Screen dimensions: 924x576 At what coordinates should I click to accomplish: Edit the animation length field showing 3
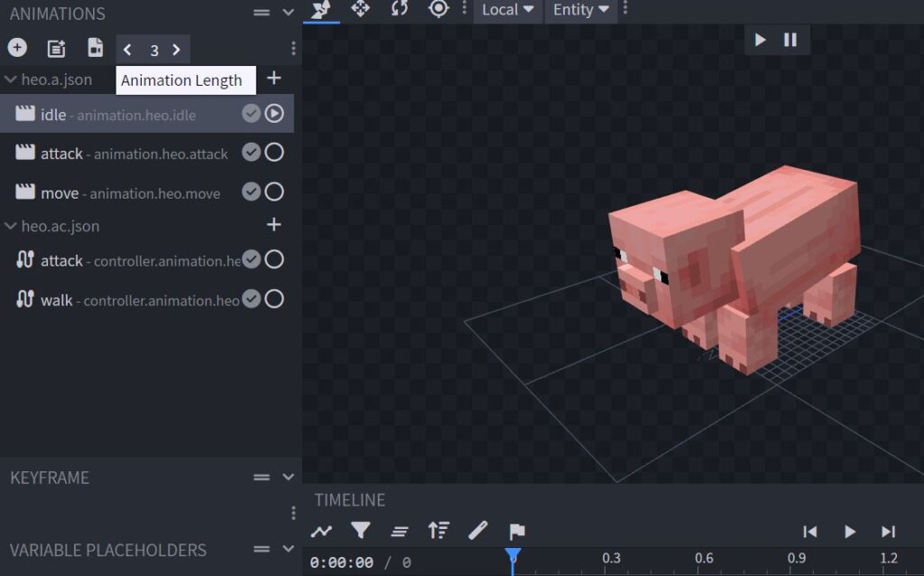pyautogui.click(x=153, y=51)
